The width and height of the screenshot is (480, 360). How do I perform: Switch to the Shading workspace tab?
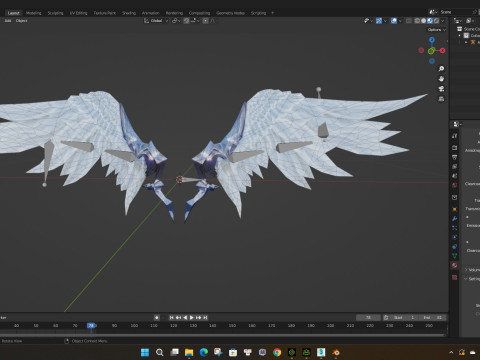(x=129, y=13)
